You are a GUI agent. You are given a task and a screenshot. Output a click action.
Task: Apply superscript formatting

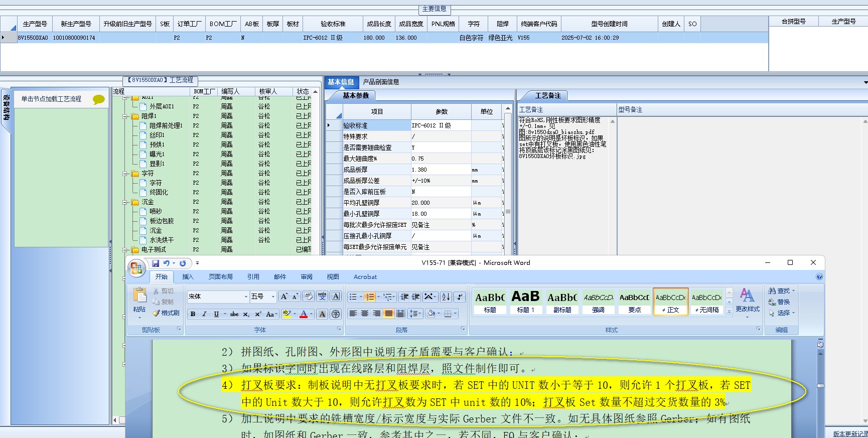coord(257,314)
